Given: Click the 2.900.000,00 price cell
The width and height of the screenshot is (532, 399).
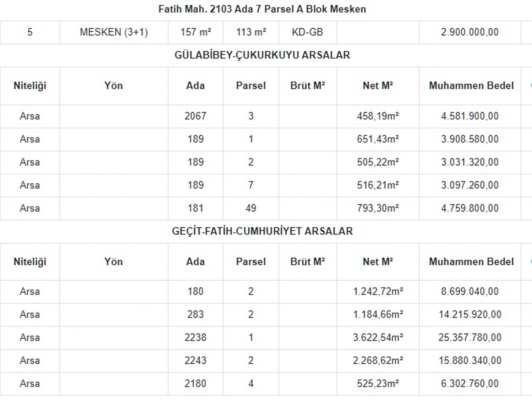Looking at the screenshot, I should pos(470,32).
